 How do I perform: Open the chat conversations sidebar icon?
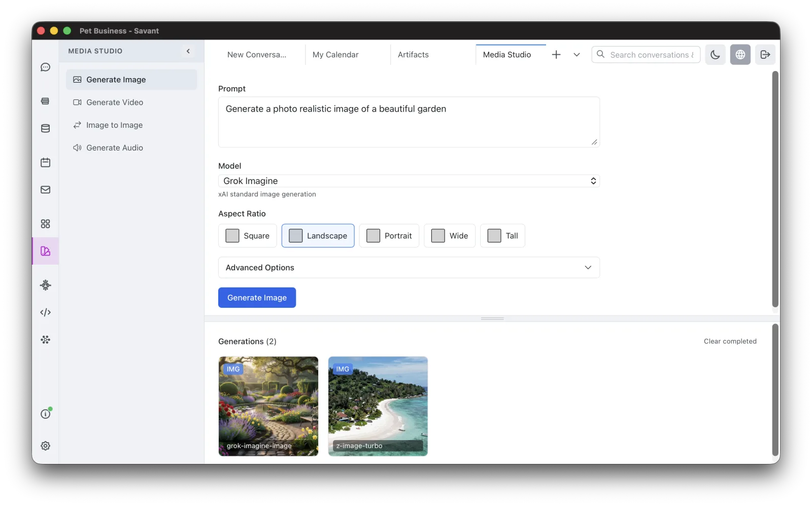click(45, 67)
